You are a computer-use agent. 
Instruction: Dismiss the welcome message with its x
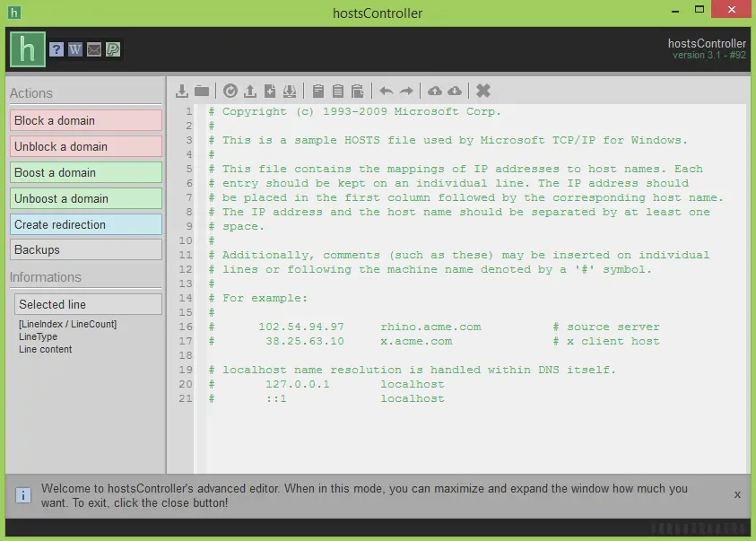pos(737,494)
